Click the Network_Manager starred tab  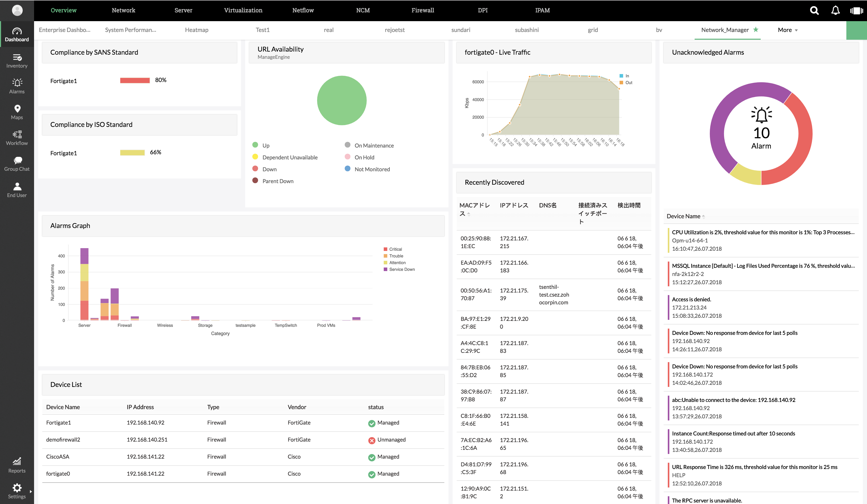coord(726,29)
